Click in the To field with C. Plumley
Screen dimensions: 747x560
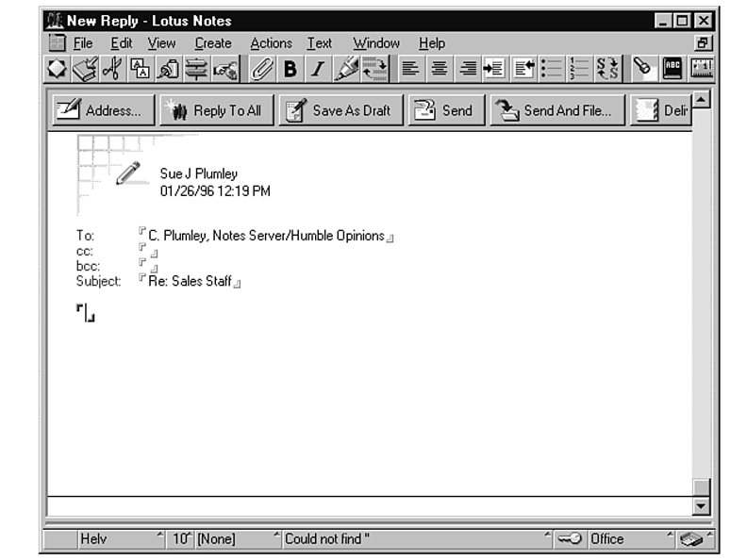pos(266,236)
